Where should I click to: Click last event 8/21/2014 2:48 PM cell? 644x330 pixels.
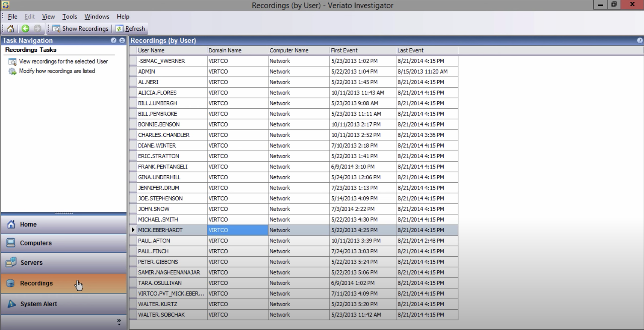point(427,241)
